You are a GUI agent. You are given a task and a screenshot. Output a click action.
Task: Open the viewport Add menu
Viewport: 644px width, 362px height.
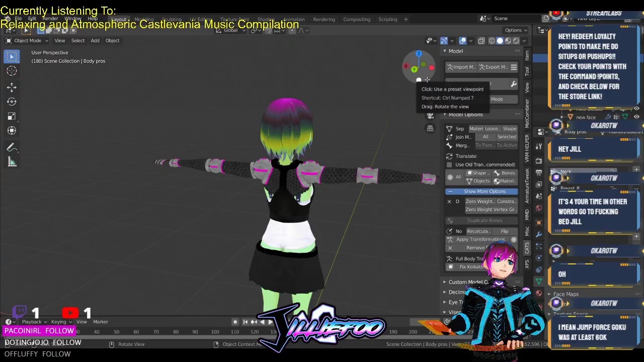click(95, 41)
